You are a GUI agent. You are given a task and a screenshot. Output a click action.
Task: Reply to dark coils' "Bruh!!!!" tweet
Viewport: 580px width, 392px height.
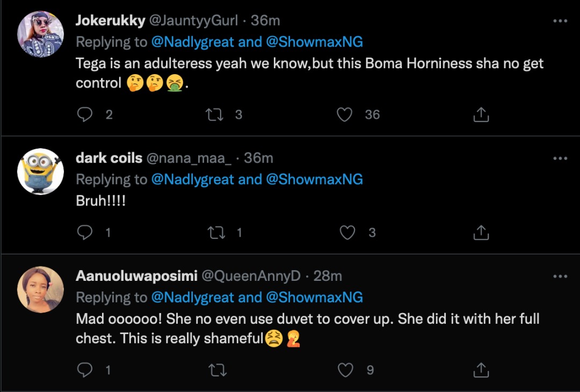point(85,233)
